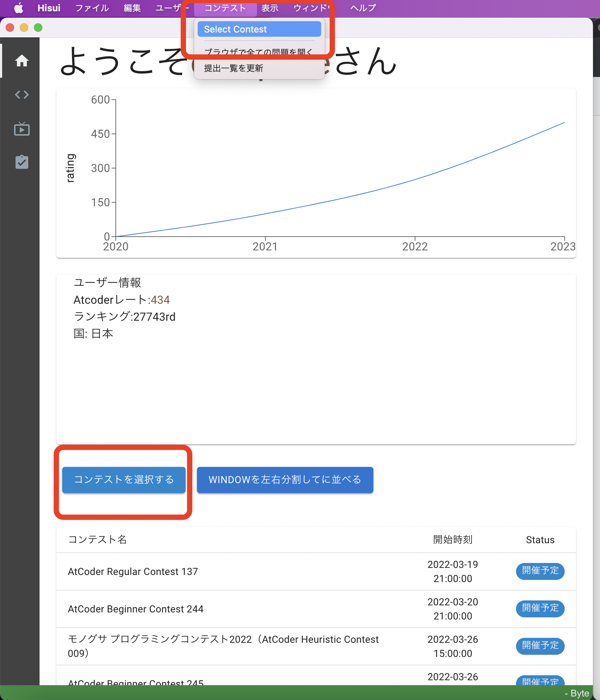Click start time 2022-03-26 15:00:00
The image size is (600, 700).
452,646
